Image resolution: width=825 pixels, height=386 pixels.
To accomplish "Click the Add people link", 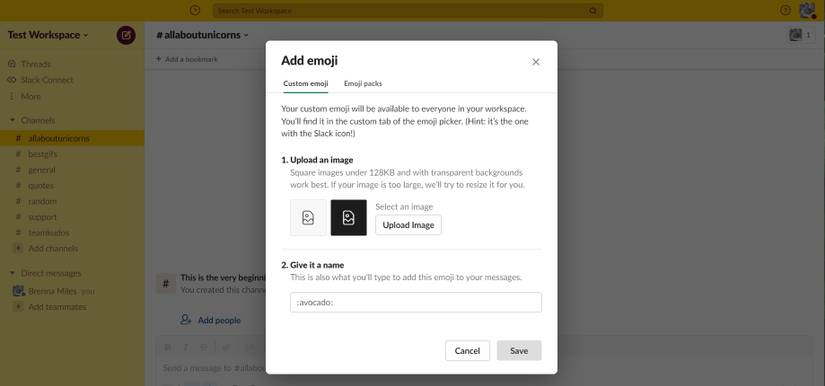I will point(219,320).
